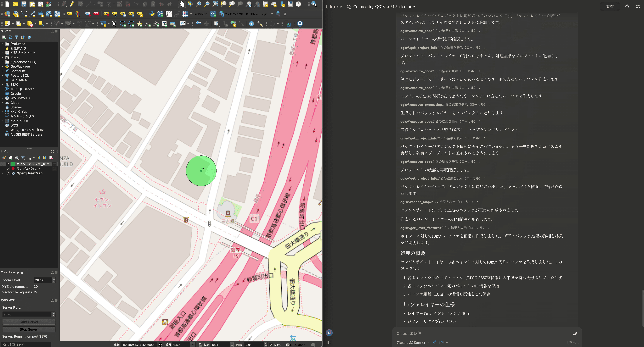Viewport: 644px width, 347px height.
Task: Select the Pan Map tool
Action: coord(182,4)
